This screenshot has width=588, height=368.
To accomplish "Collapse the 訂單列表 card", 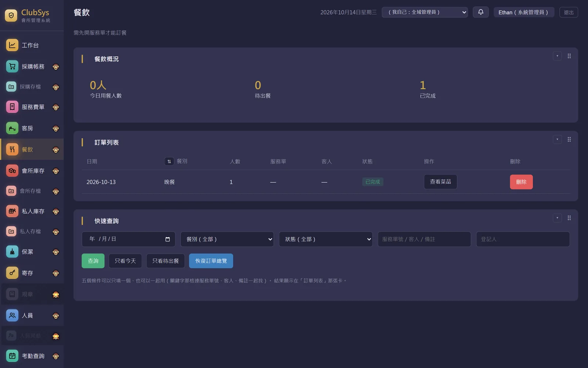I will (557, 139).
